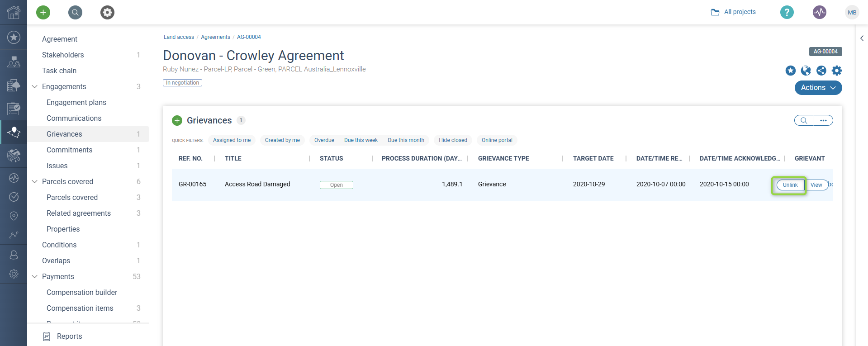This screenshot has height=346, width=868.
Task: Add a new grievance with green plus
Action: coord(177,120)
